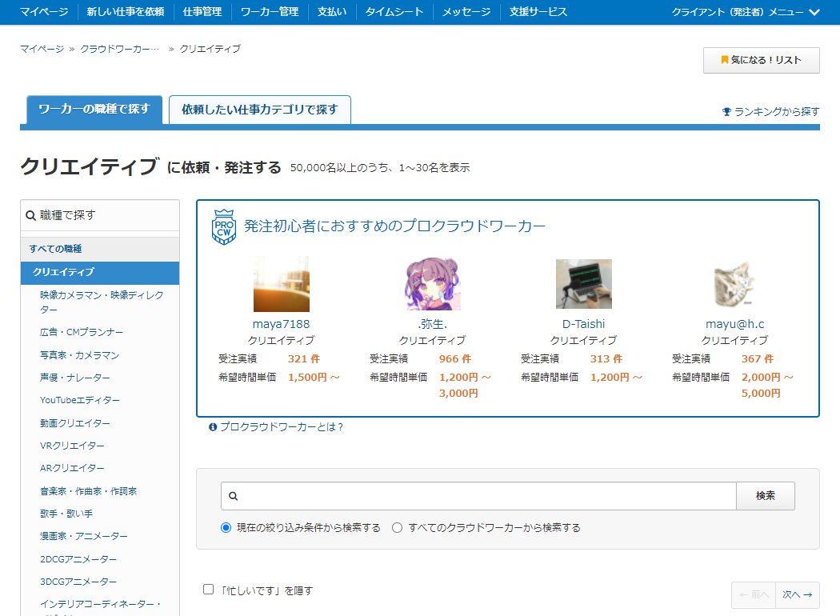840x616 pixels.
Task: Click the info icon beside プロクラウドワーカーとは？
Action: tap(213, 427)
